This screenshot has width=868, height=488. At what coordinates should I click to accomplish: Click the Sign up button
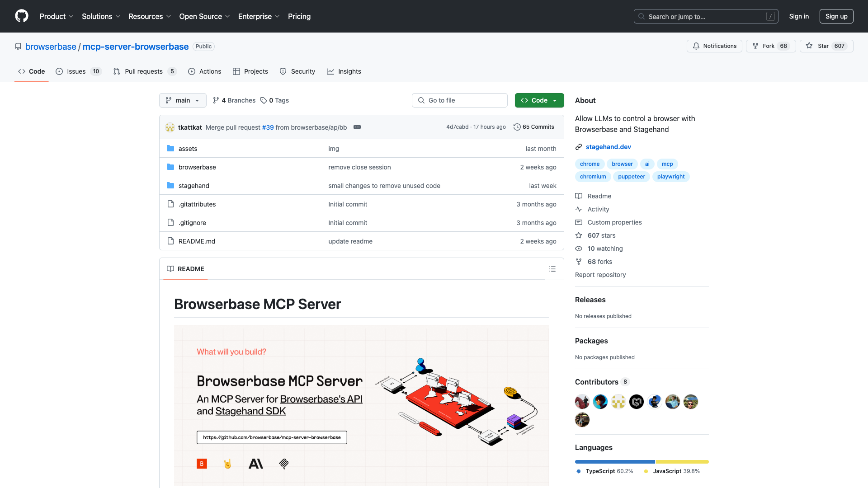point(836,16)
